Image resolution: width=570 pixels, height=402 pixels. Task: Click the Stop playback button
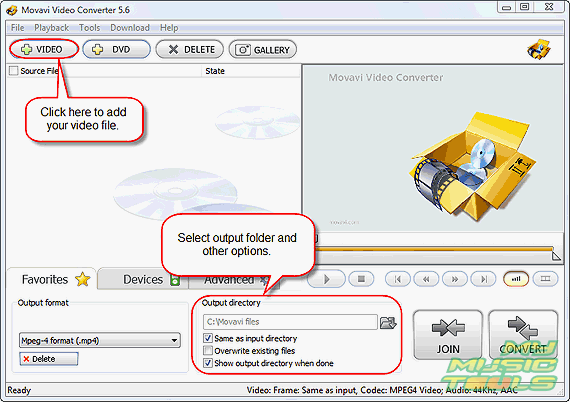361,279
